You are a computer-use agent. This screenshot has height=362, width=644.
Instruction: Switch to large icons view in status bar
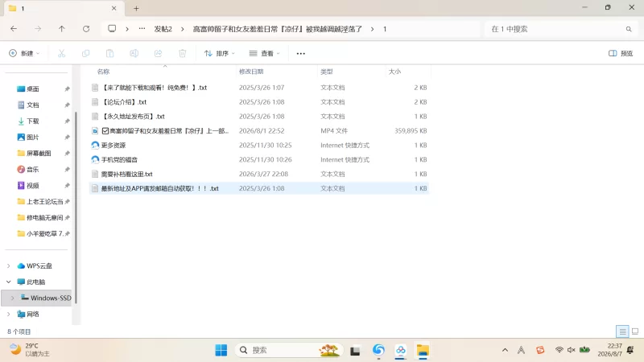point(635,331)
